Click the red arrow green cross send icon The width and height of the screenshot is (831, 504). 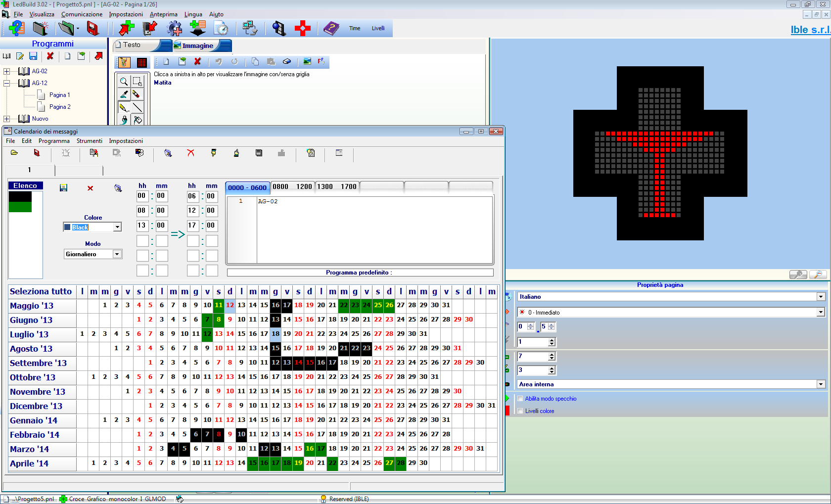[127, 28]
